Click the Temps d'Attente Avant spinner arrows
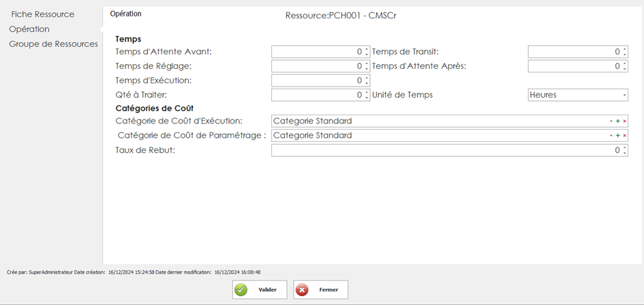The height and width of the screenshot is (305, 644). 367,52
